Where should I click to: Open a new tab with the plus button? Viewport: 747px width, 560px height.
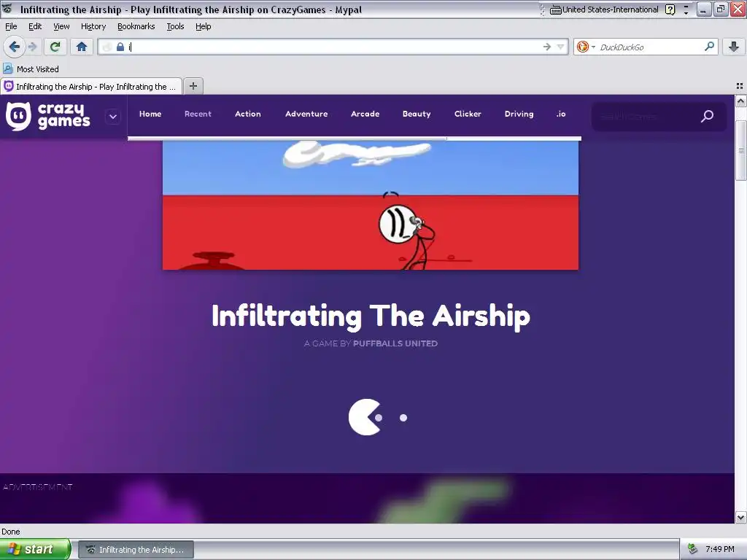pos(193,86)
